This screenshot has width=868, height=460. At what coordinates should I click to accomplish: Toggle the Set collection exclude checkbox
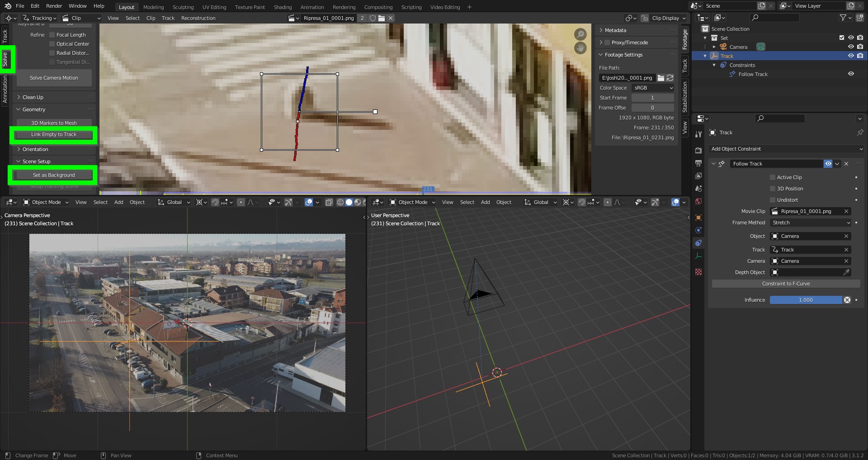(x=841, y=38)
